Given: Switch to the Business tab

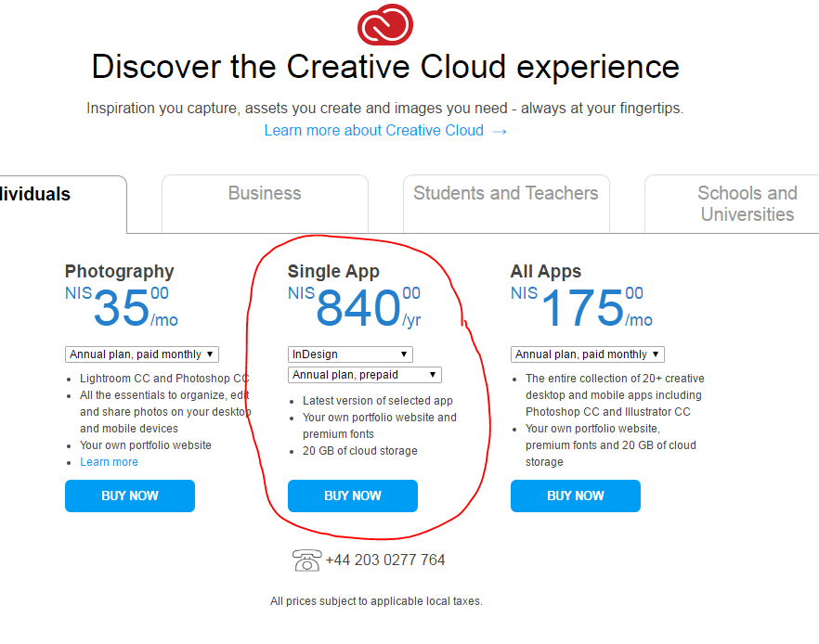Looking at the screenshot, I should pos(265,193).
